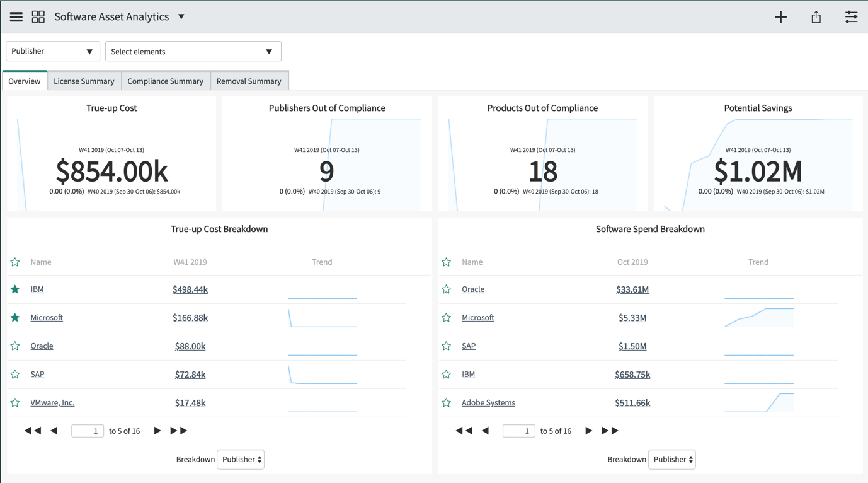Image resolution: width=868 pixels, height=483 pixels.
Task: Click the $166.88k value for Microsoft
Action: [x=190, y=318]
